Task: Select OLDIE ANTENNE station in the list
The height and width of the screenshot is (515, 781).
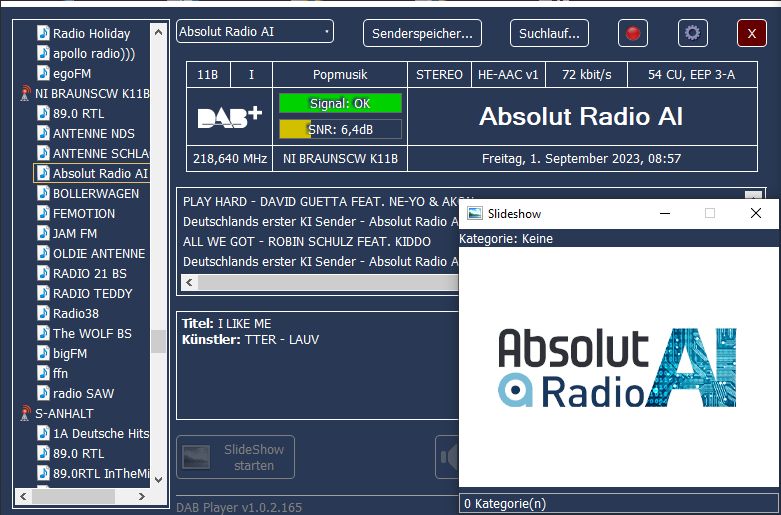Action: (x=98, y=253)
